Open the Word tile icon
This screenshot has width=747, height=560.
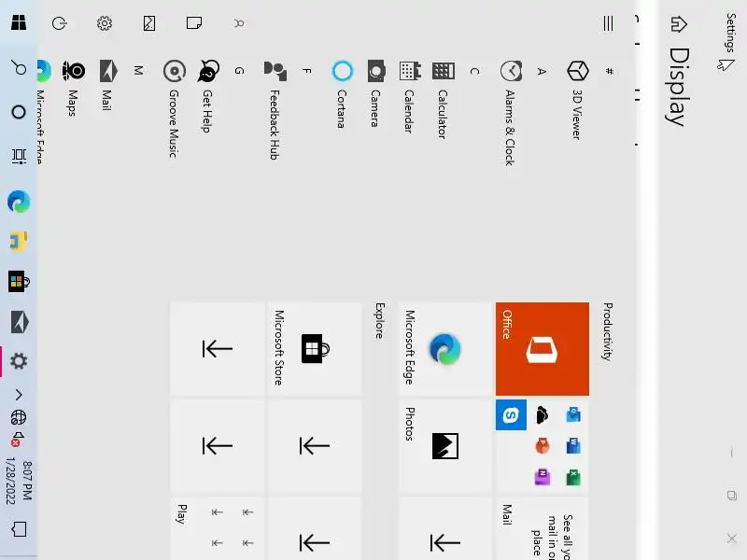point(573,446)
